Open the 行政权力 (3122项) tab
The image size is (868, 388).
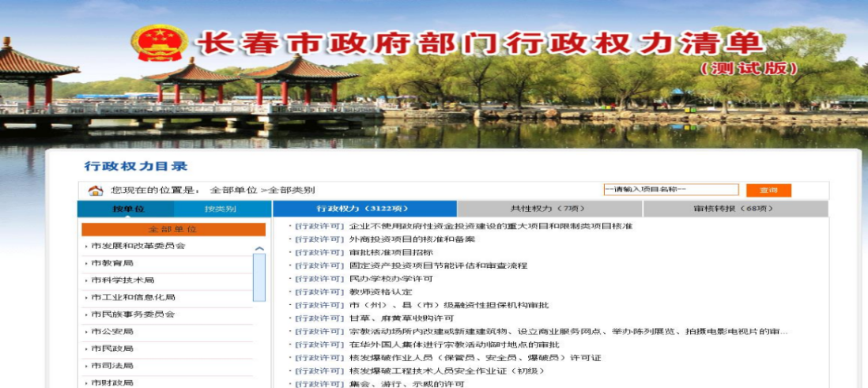364,209
